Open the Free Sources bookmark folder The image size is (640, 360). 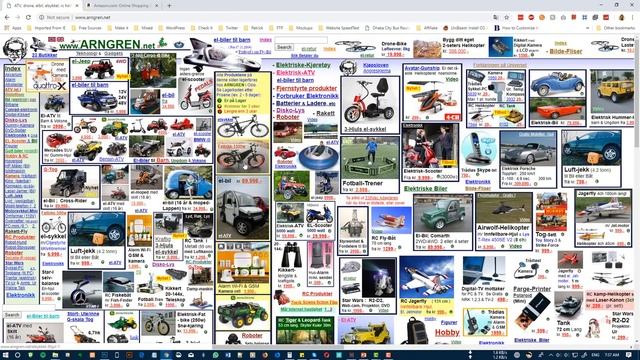point(87,28)
